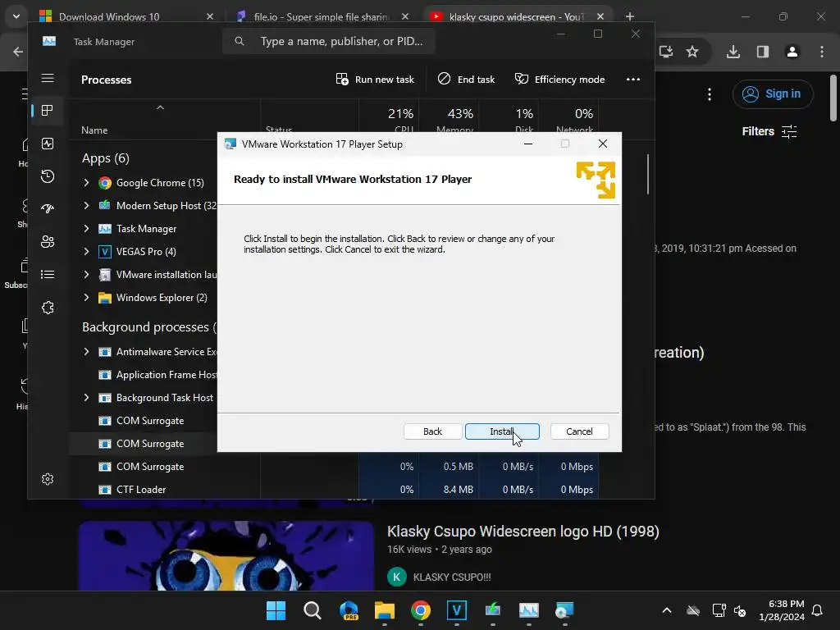Click YouTube Sign in button

click(773, 94)
